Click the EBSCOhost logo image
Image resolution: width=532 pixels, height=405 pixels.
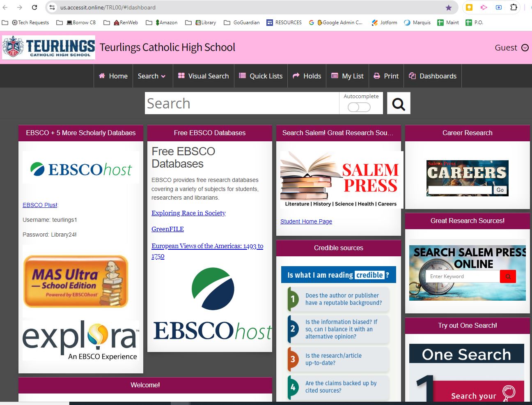81,168
